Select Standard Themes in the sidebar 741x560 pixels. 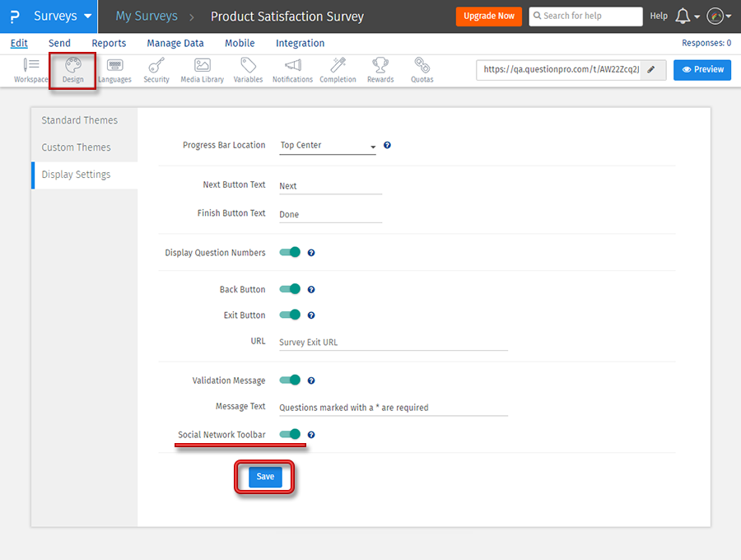[x=80, y=120]
